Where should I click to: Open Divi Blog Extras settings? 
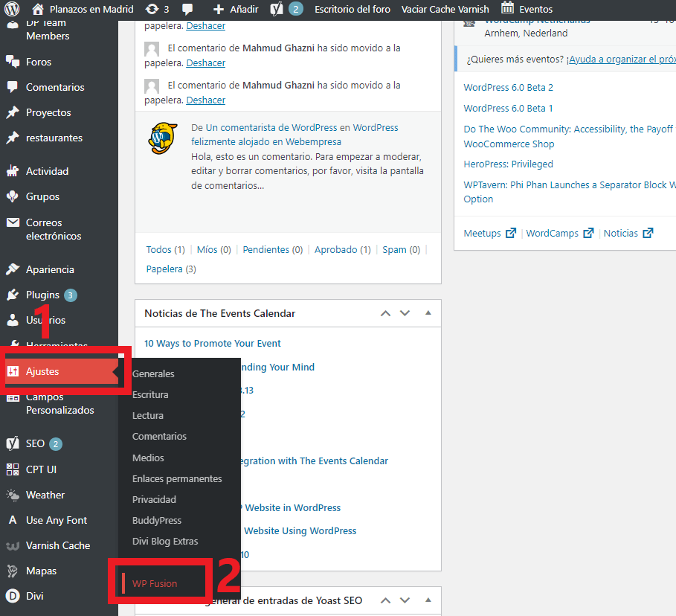coord(165,541)
